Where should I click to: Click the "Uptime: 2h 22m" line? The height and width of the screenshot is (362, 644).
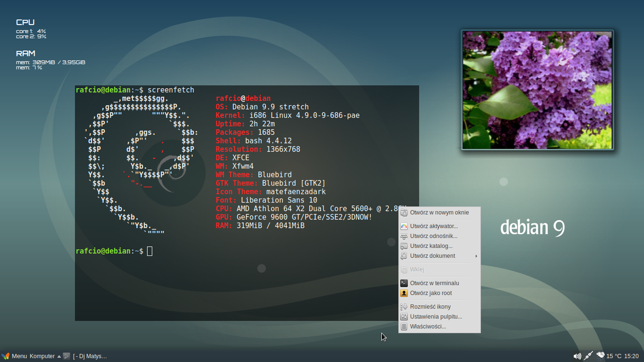coord(245,124)
